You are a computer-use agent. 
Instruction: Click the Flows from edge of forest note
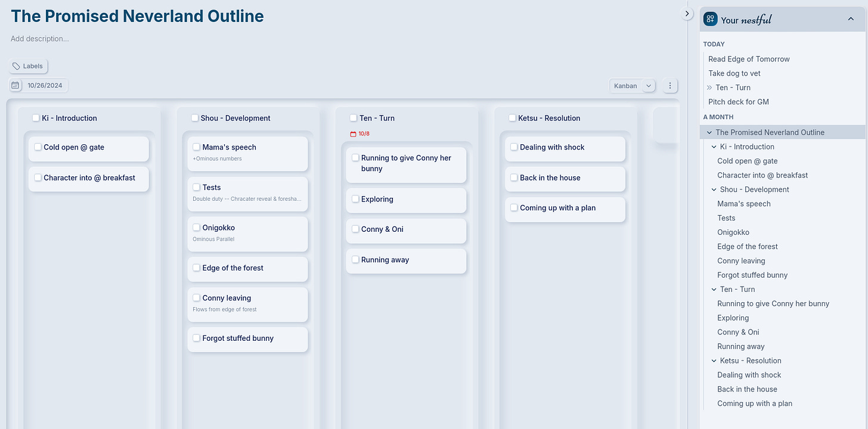(225, 309)
